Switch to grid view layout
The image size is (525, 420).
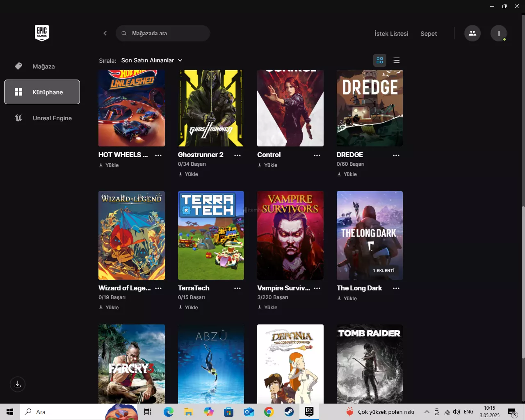coord(380,60)
